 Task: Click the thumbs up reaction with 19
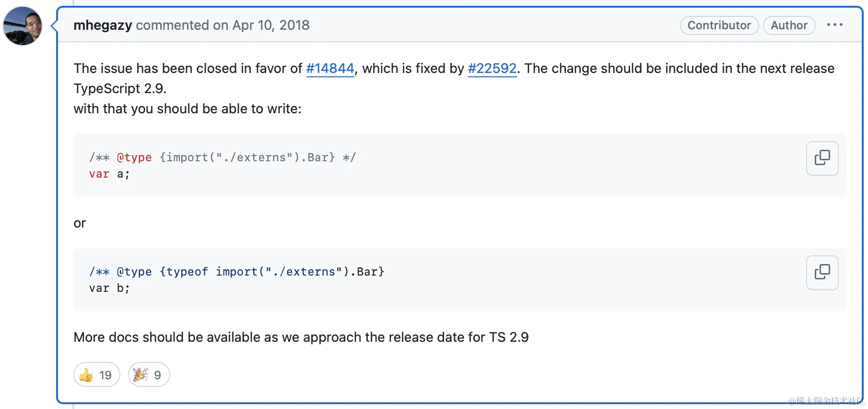(96, 374)
